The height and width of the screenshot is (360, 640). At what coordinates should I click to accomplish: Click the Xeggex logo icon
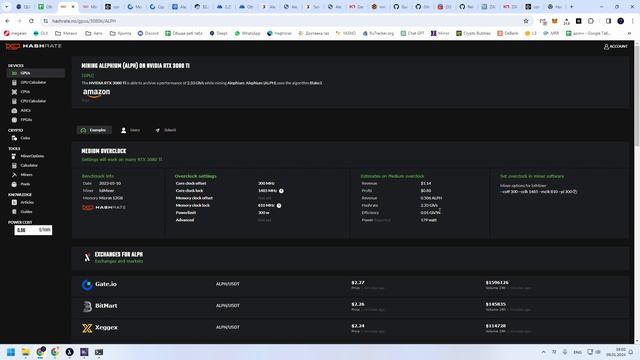[x=87, y=328]
